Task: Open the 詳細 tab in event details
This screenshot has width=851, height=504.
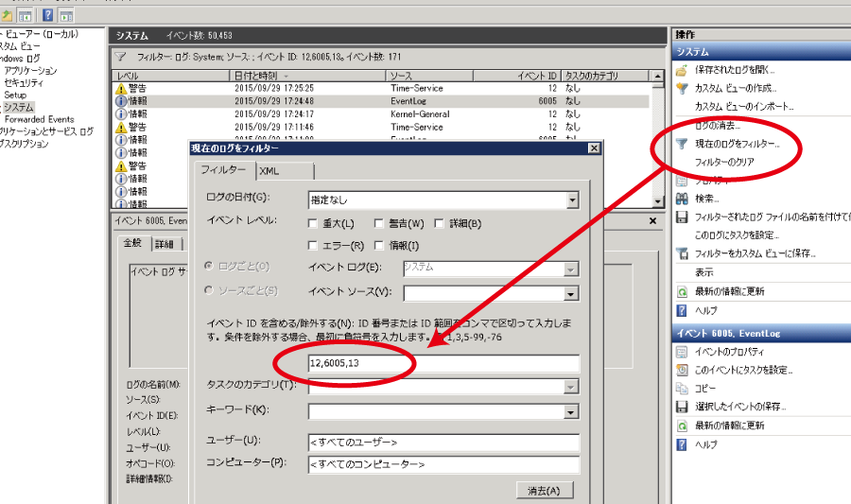Action: tap(165, 244)
